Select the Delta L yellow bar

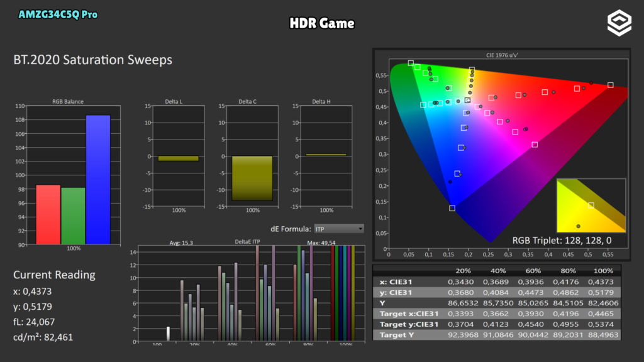[x=178, y=158]
